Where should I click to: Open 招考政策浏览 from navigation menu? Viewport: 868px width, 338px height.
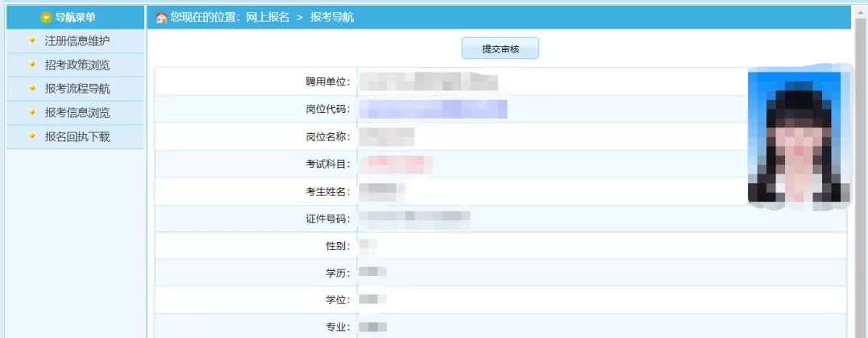click(x=77, y=65)
